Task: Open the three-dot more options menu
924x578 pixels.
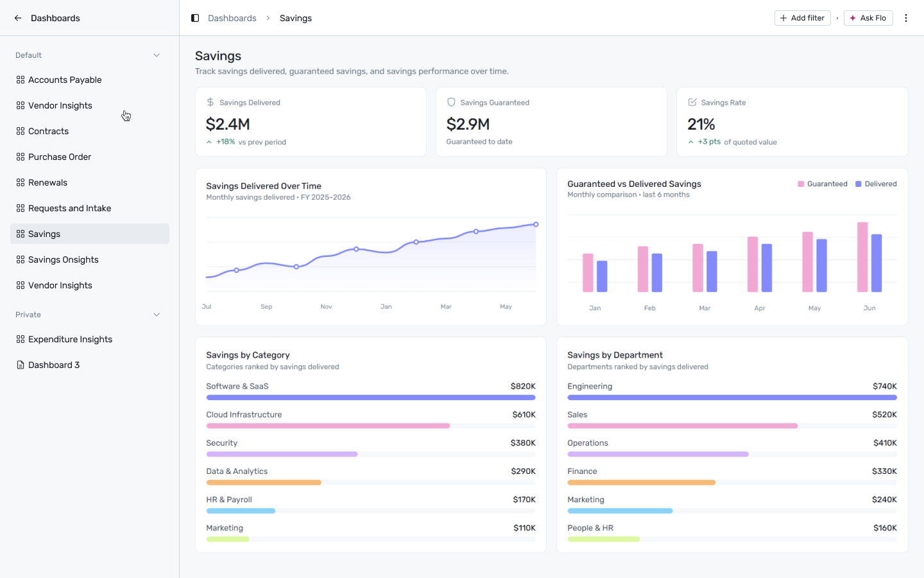Action: (906, 18)
